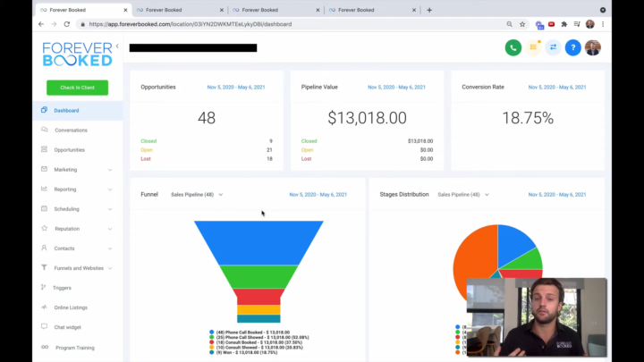Screen dimensions: 644x362
Task: Bookmark the page with the star icon
Action: 522,24
